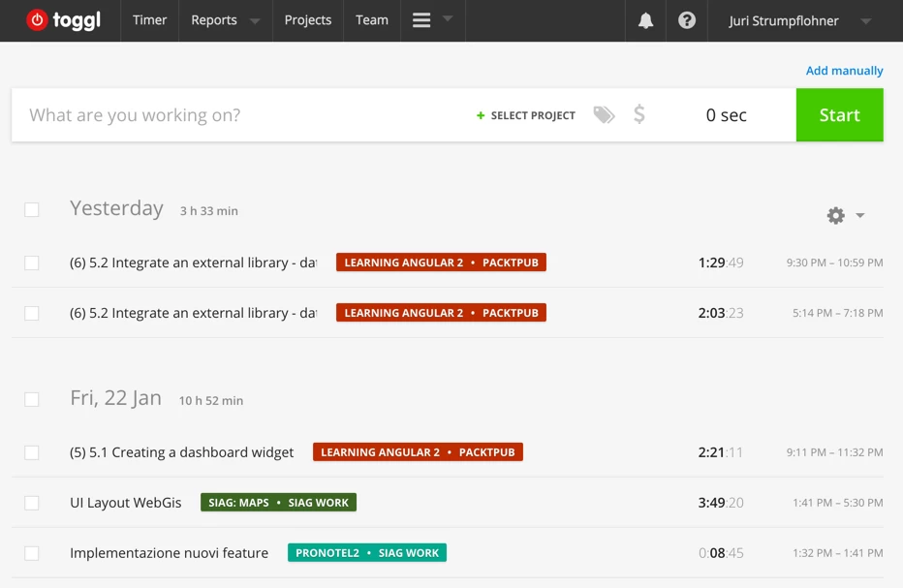Click the (5) 5.1 Creating a dashboard widget description
This screenshot has height=588, width=903.
point(181,452)
